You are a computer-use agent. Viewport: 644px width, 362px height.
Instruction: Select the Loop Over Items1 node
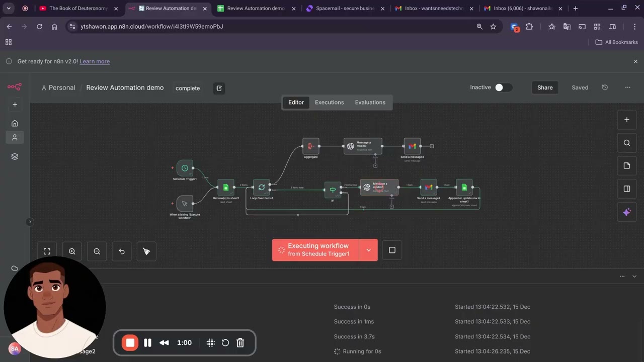262,188
